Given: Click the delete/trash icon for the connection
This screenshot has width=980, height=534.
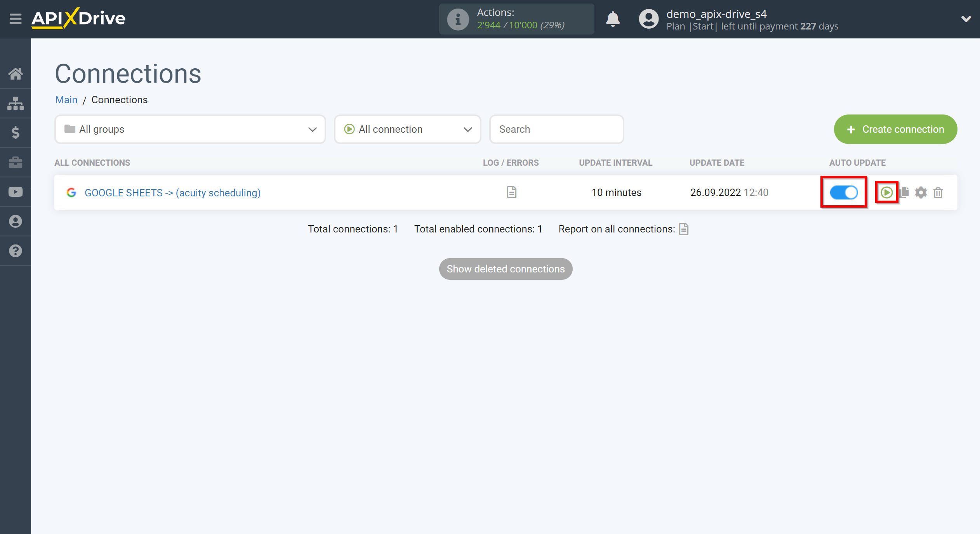Looking at the screenshot, I should (x=938, y=192).
